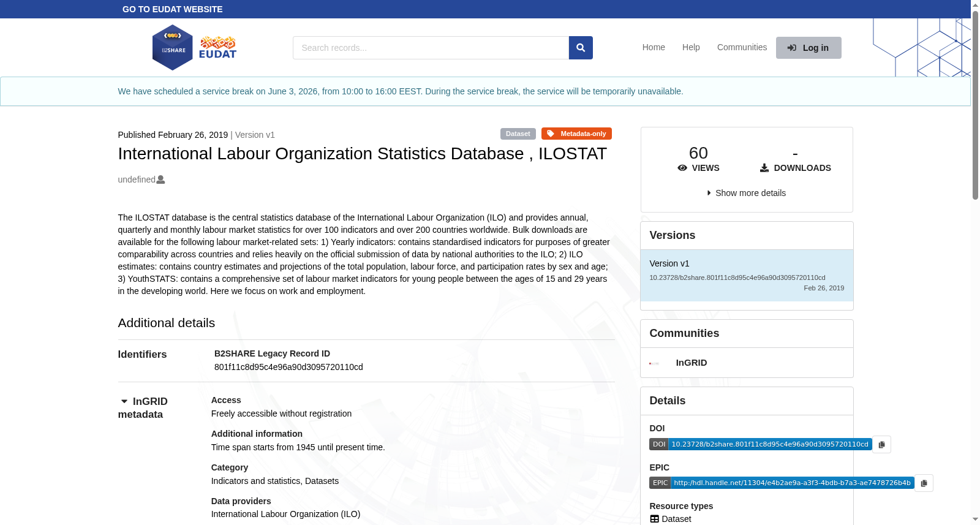Click the InGRID community logo thumbnail

pos(654,363)
